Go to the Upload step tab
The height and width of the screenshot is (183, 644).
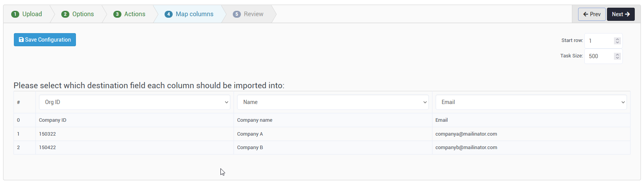27,14
